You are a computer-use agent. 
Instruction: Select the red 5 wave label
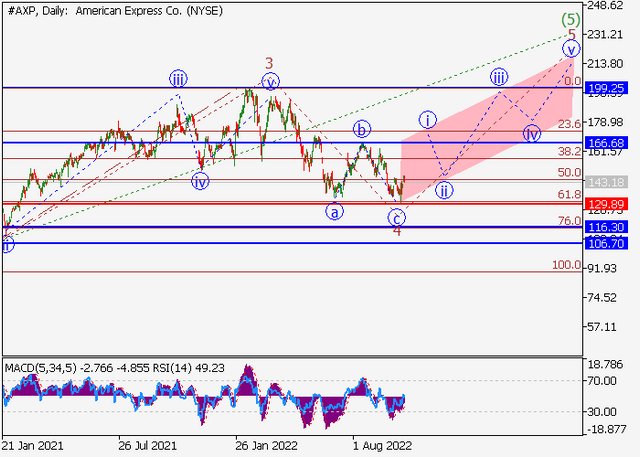572,34
